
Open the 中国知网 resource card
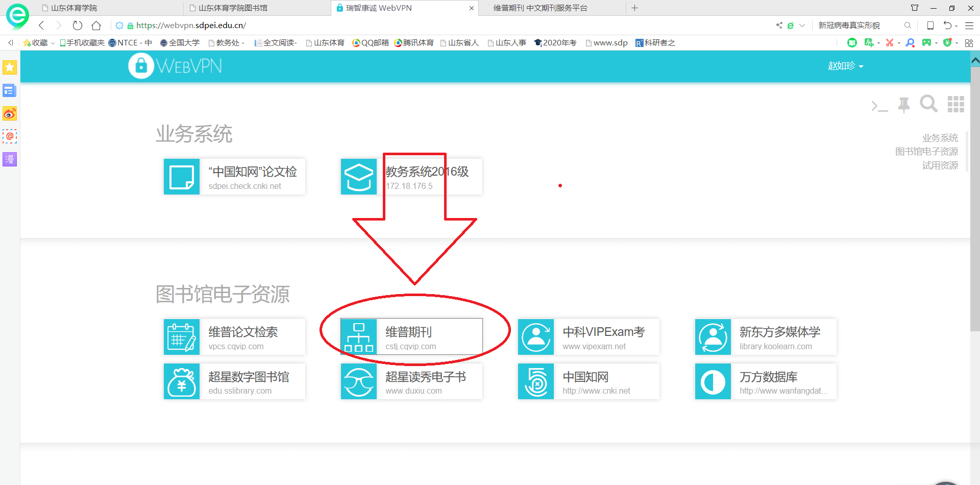(x=589, y=381)
